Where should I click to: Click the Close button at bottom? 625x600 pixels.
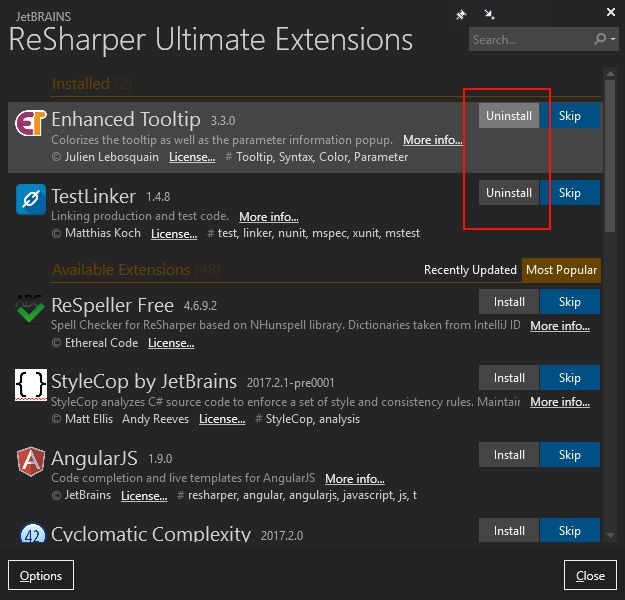590,575
